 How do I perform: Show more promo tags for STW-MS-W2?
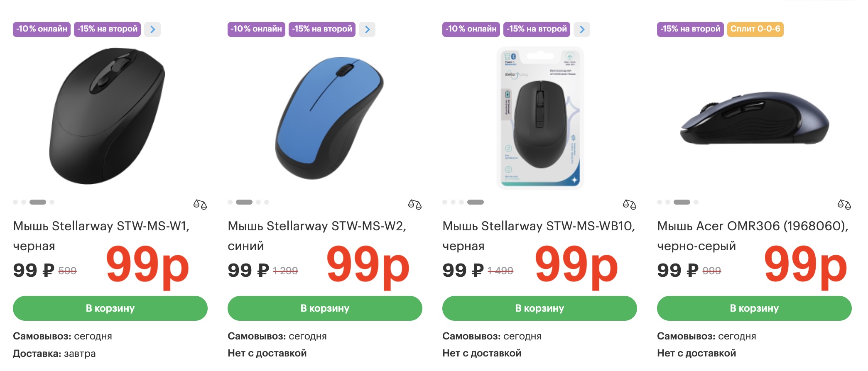[x=367, y=29]
